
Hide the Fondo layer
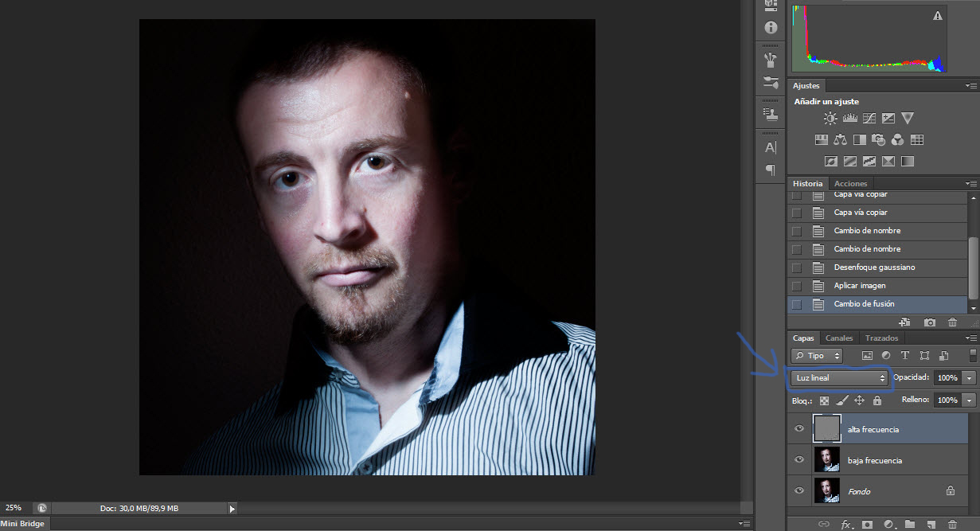click(800, 491)
